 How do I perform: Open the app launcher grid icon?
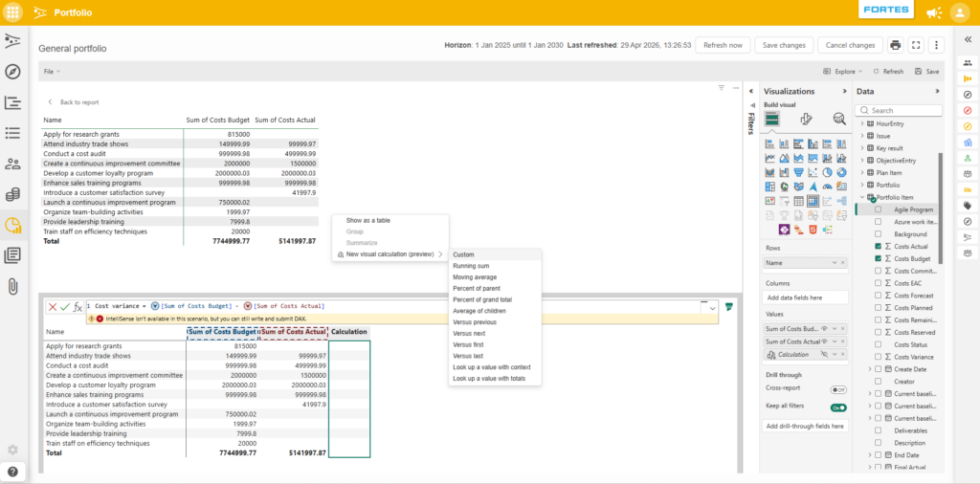(x=12, y=11)
